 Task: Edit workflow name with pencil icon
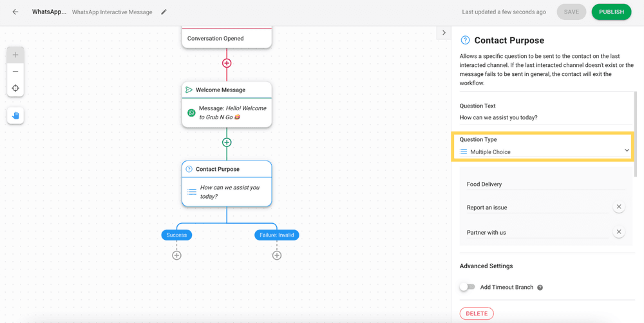pyautogui.click(x=164, y=12)
